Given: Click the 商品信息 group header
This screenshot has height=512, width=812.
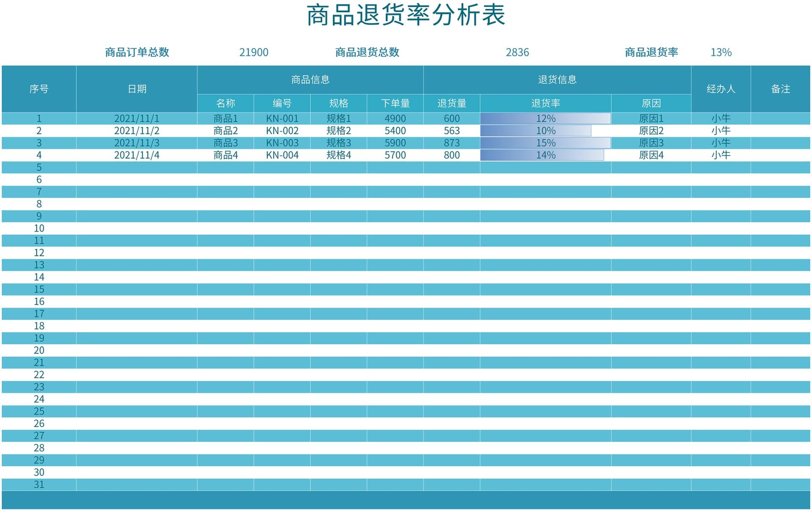Looking at the screenshot, I should click(x=310, y=80).
